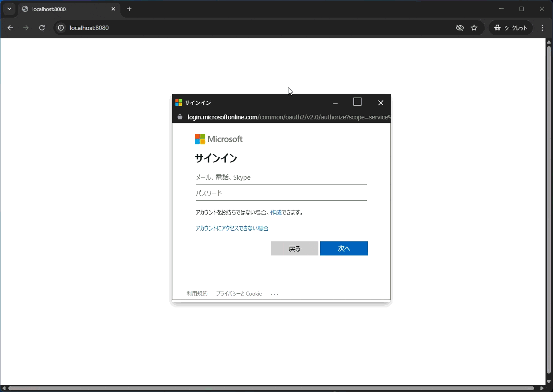Screen dimensions: 553x392
Task: Open the 利用規約 link
Action: click(x=197, y=294)
